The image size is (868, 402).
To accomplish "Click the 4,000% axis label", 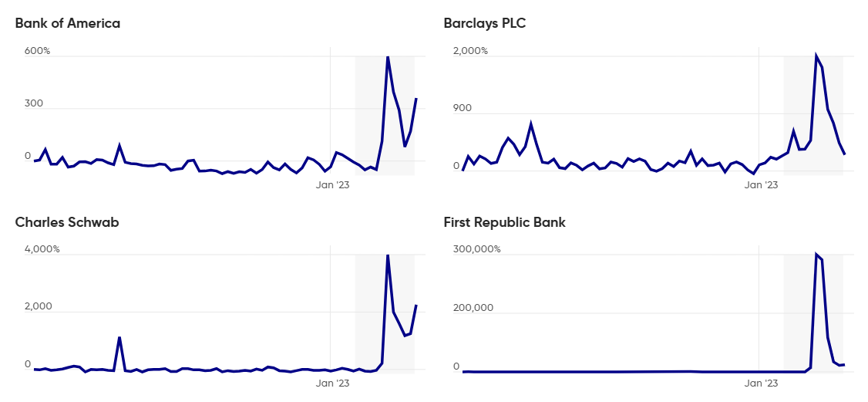I will 42,249.
